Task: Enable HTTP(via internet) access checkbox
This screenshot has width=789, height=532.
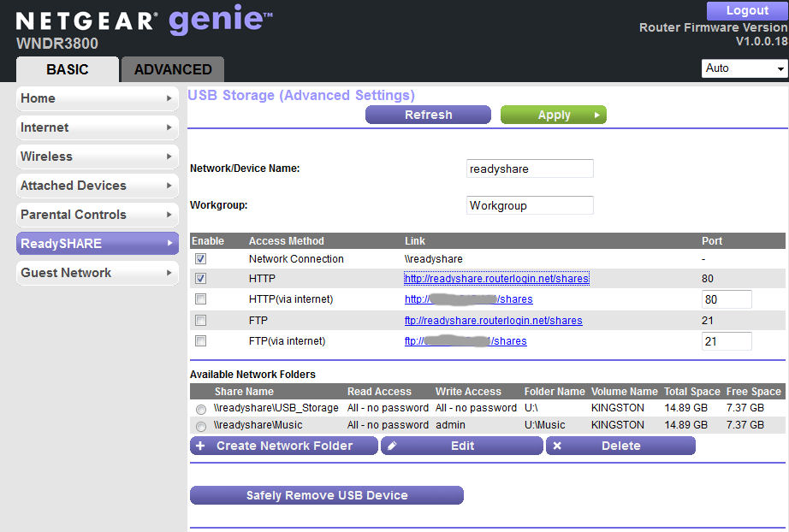Action: (201, 299)
